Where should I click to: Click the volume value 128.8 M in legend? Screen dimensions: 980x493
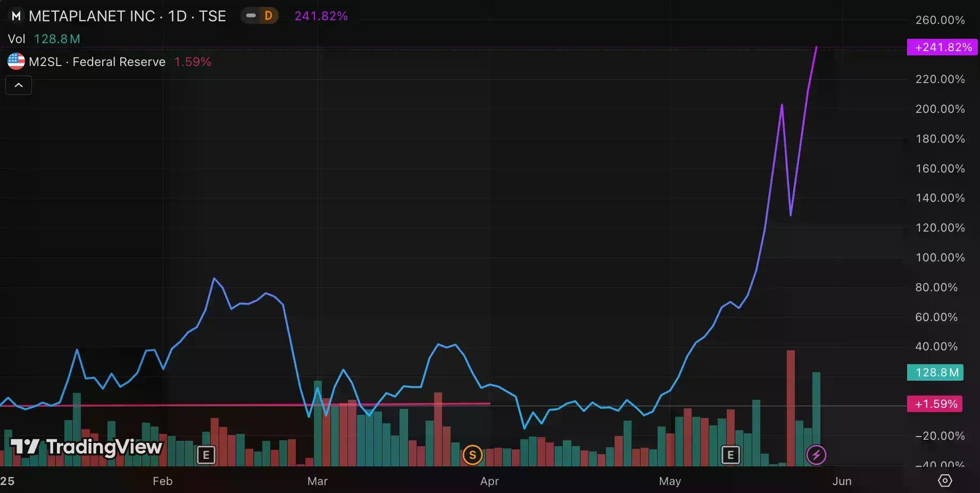click(x=57, y=39)
